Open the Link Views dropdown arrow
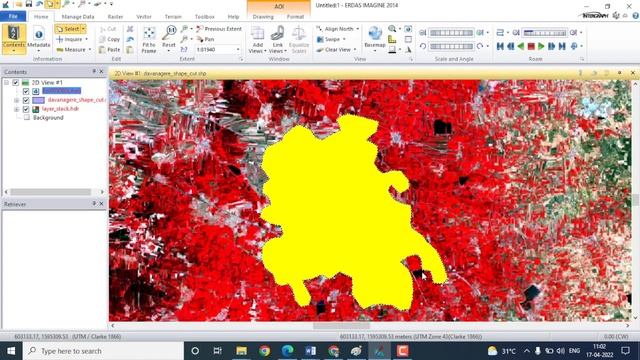 [x=285, y=51]
